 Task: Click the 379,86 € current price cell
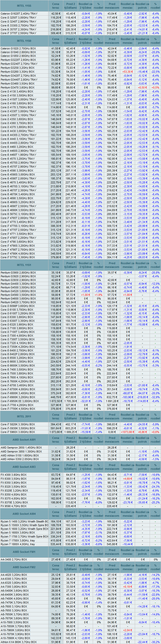[56, 257]
